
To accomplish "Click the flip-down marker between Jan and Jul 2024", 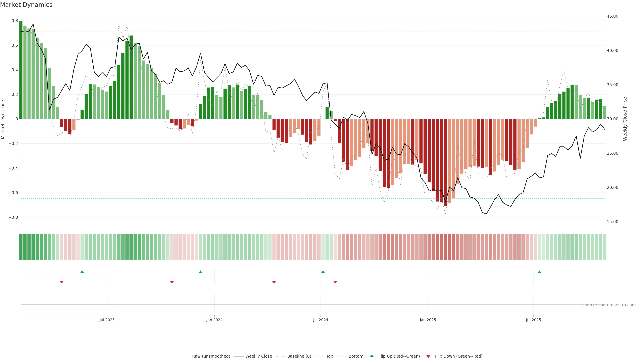I will coord(274,282).
